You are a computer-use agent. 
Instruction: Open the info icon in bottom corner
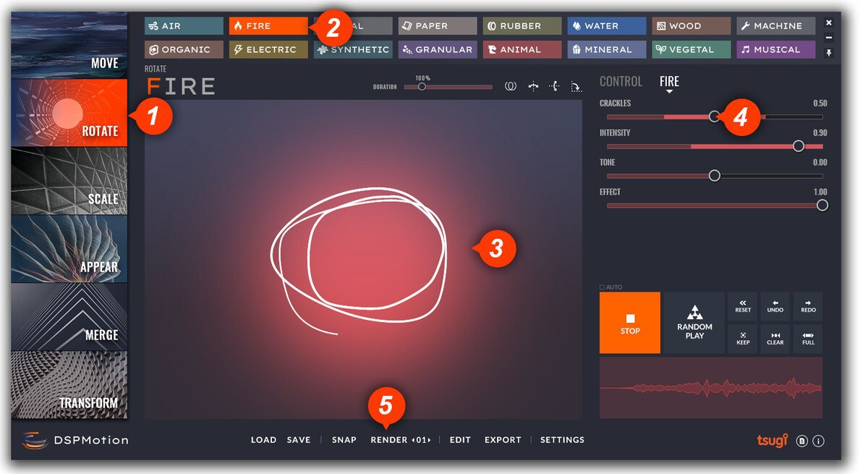819,441
